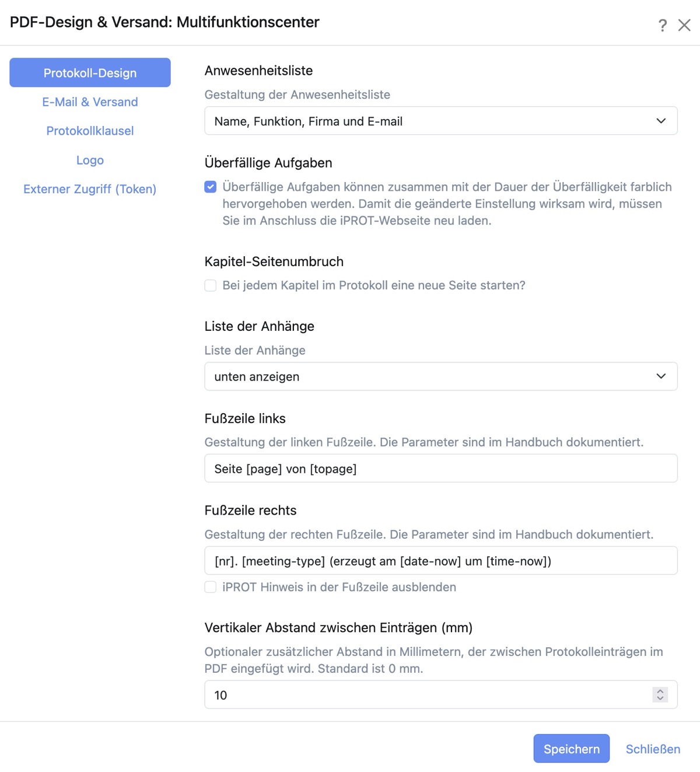Click chevron arrow of 'unten anzeigen' select

coord(661,376)
